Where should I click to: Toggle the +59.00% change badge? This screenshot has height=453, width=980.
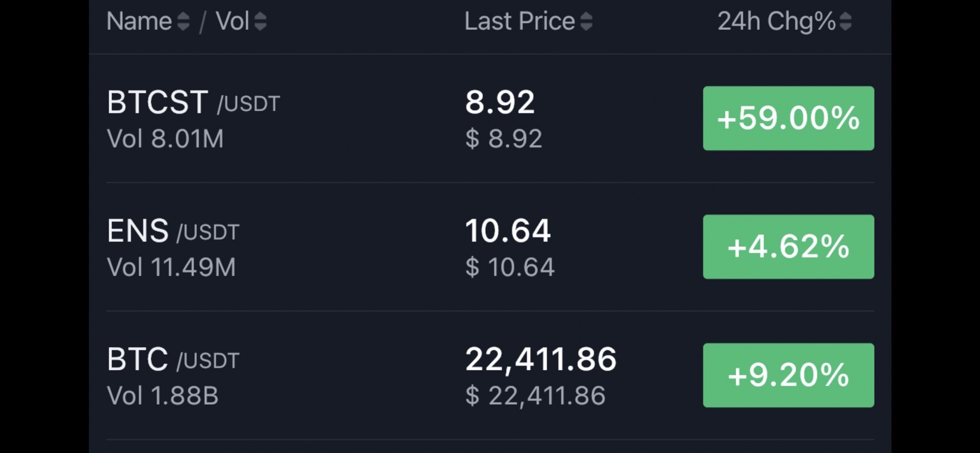click(788, 118)
